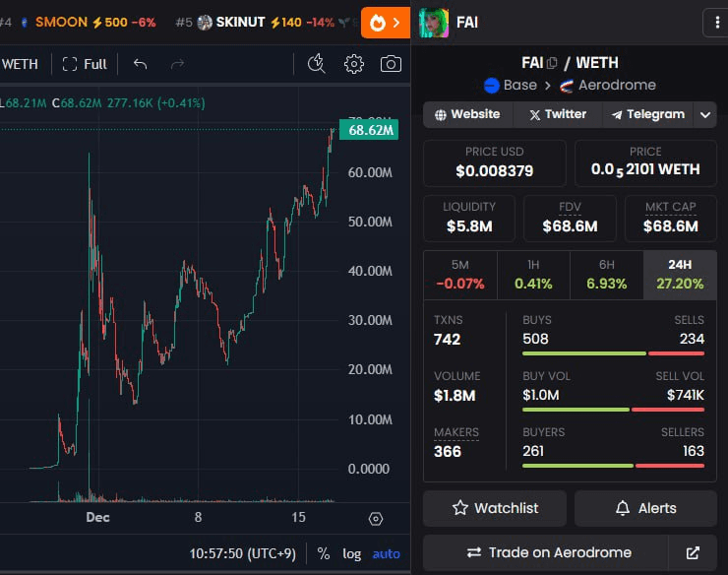Click the Base chain logo icon
The image size is (728, 575).
[x=492, y=86]
